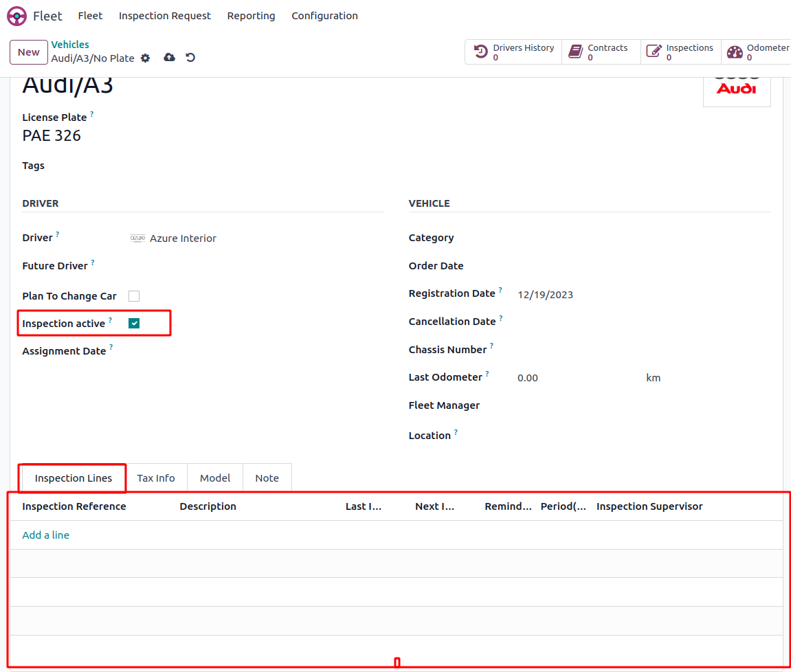Show Driver field help tooltip
The height and width of the screenshot is (672, 791).
[58, 234]
